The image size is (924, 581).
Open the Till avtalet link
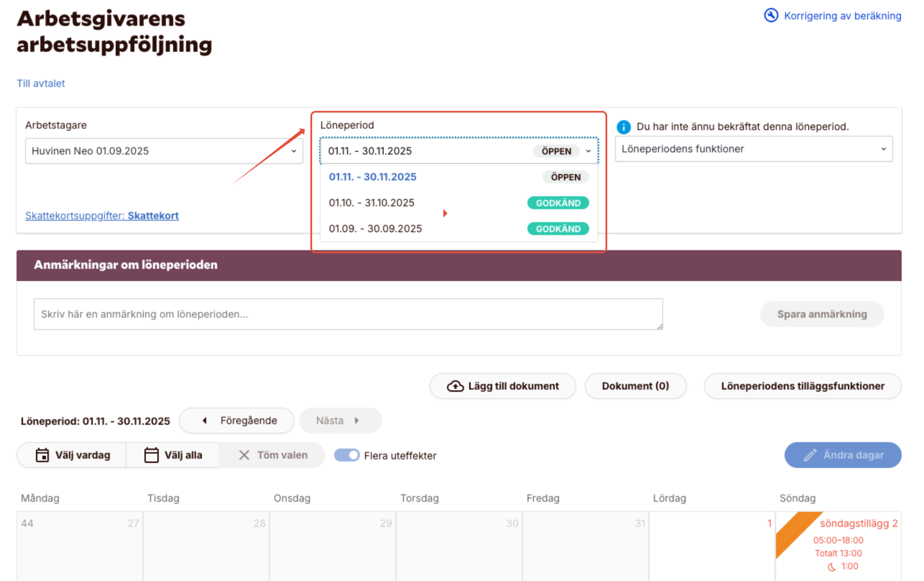point(41,84)
